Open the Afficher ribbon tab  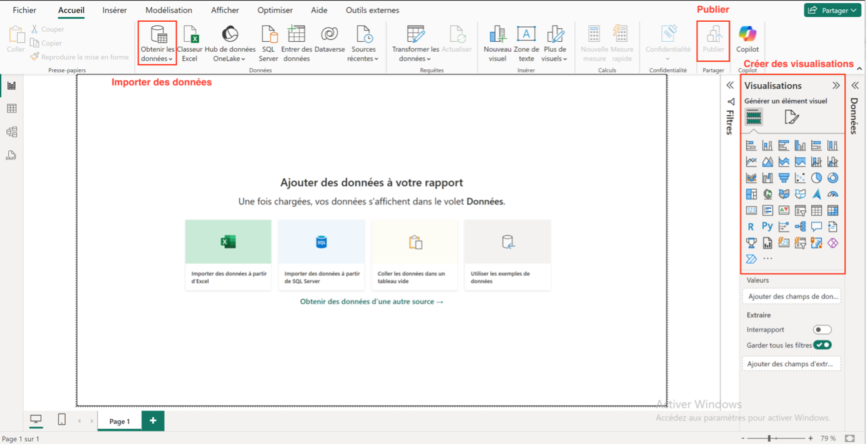click(225, 10)
